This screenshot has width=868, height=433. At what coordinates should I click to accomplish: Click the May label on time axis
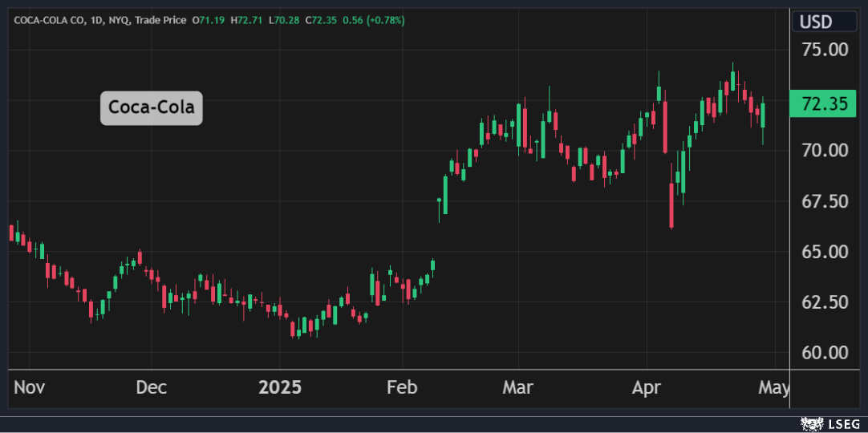(773, 388)
